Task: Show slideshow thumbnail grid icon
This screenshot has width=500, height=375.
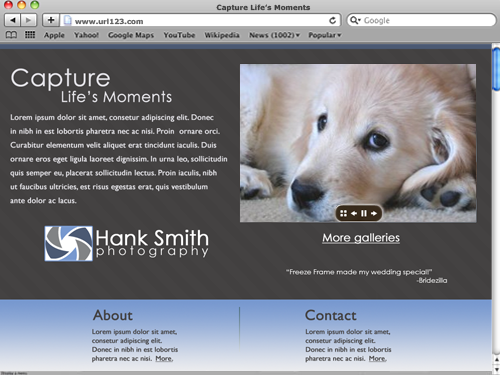Action: 343,213
